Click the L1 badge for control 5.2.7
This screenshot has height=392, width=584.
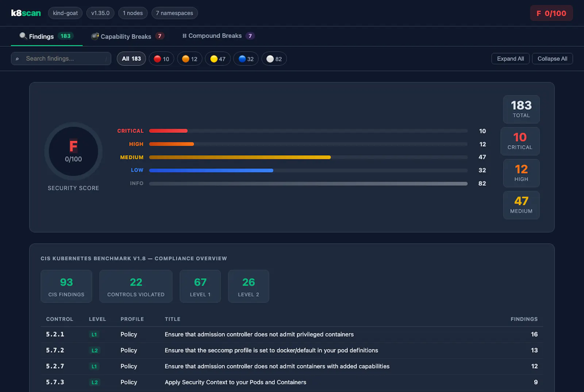(x=94, y=366)
